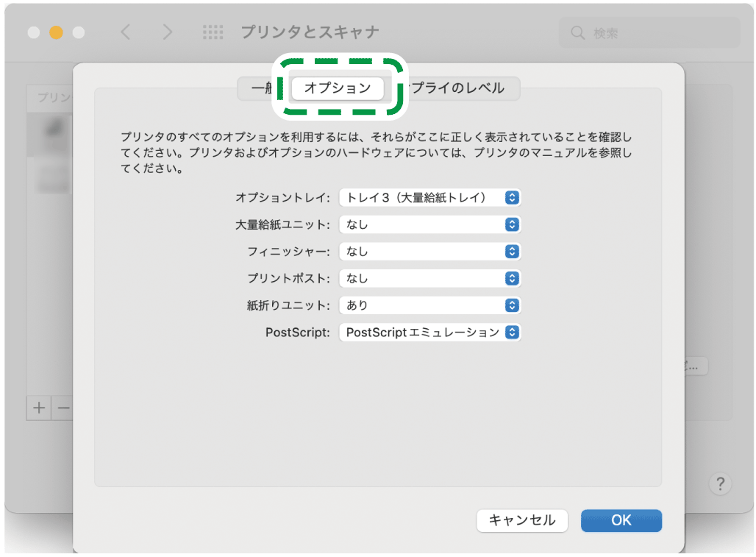Select the second printer thumbnail in sidebar

(51, 179)
